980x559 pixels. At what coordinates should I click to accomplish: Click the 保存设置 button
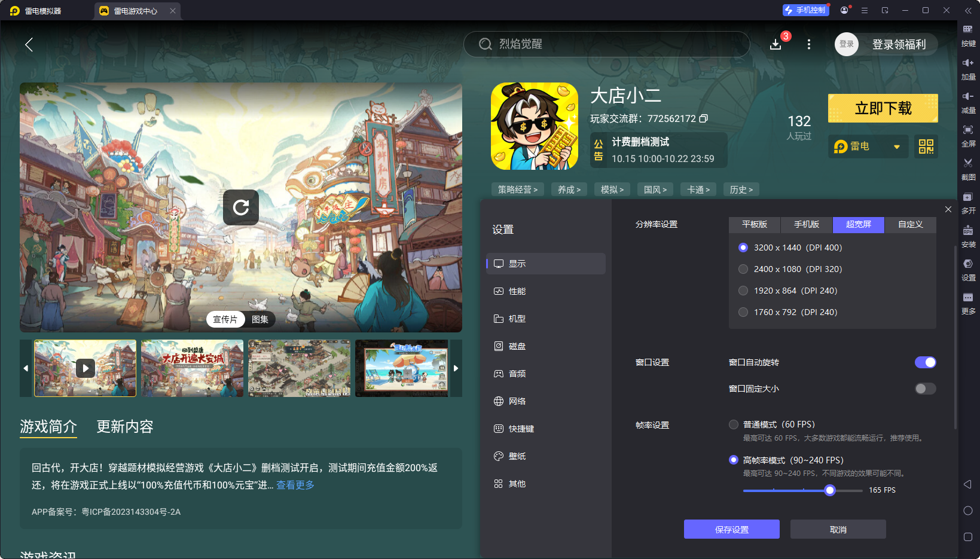[x=731, y=529]
